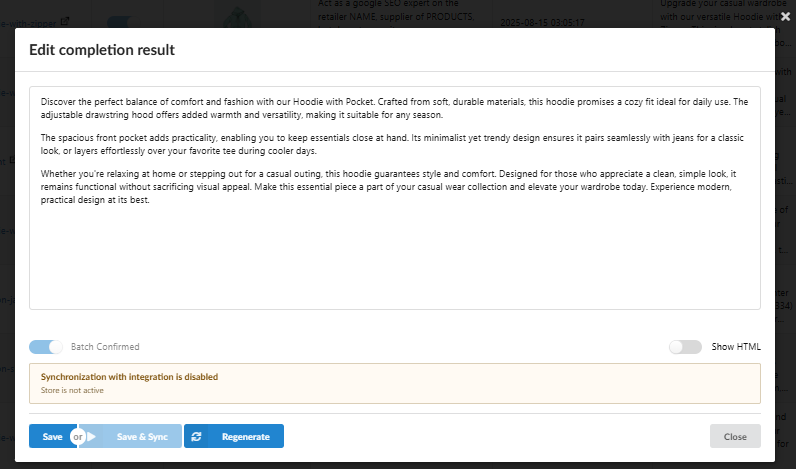Click the empty area of the text editor

click(x=397, y=260)
